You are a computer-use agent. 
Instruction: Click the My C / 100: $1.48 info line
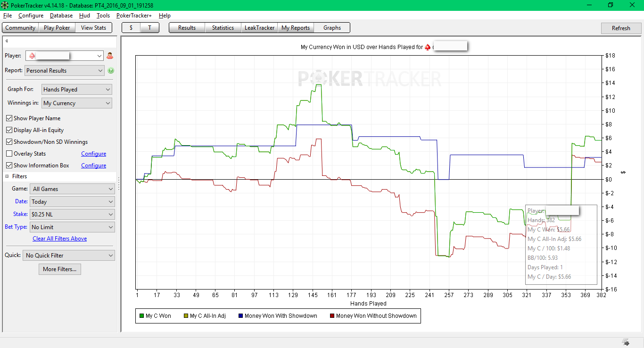tap(549, 249)
